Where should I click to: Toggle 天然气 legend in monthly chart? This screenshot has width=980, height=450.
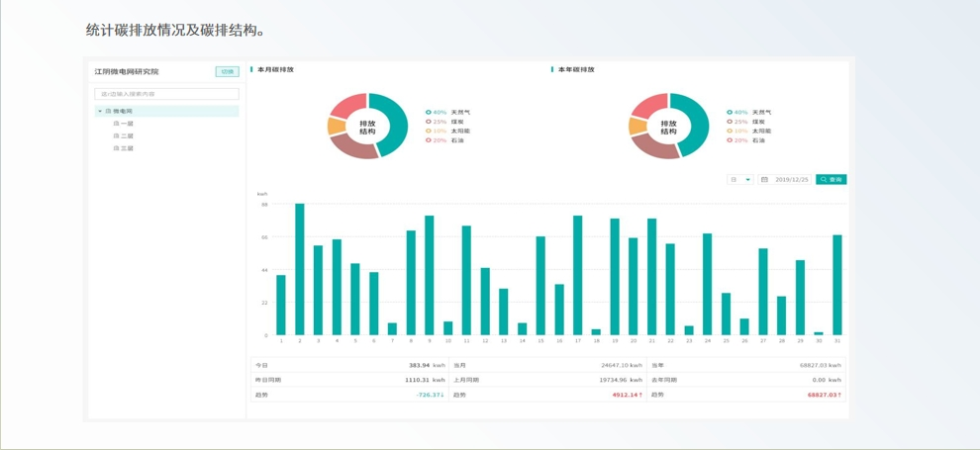pyautogui.click(x=460, y=113)
